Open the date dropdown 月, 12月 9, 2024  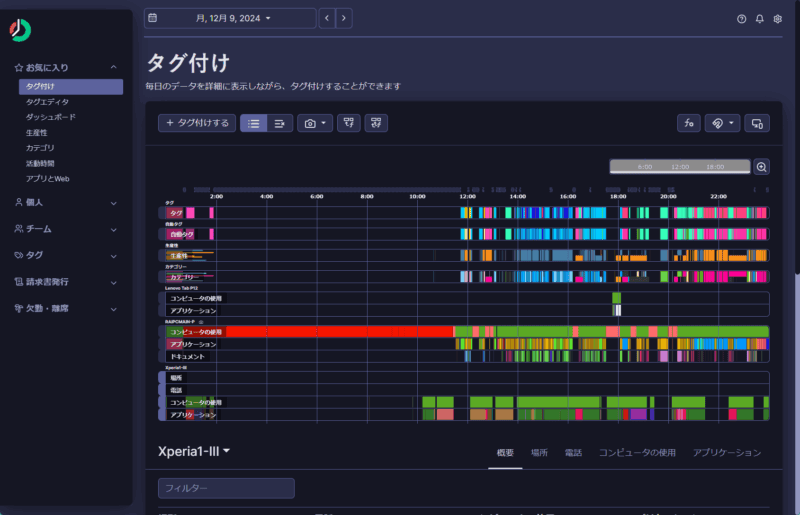tap(233, 18)
